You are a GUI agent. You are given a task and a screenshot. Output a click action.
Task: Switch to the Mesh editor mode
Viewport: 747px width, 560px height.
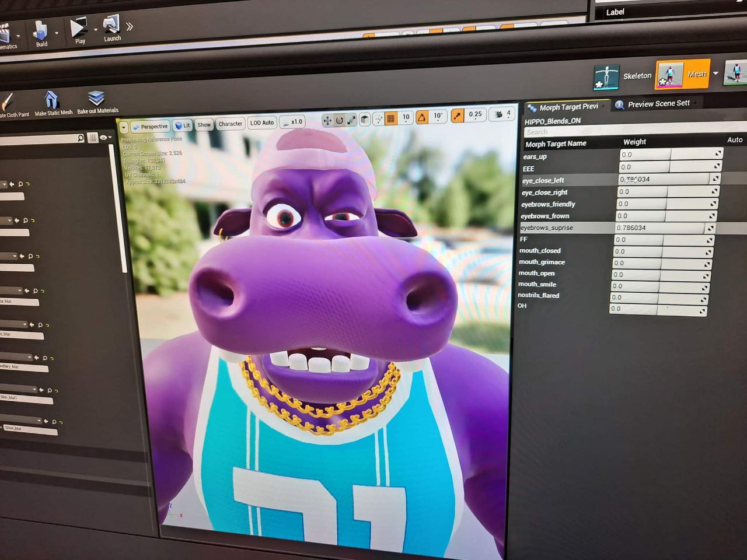tap(683, 74)
